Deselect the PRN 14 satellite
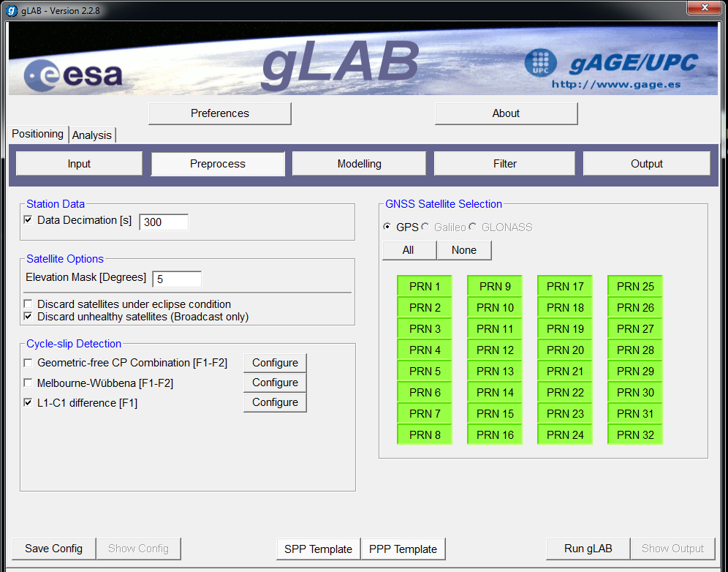Viewport: 728px width, 572px height. click(x=494, y=393)
